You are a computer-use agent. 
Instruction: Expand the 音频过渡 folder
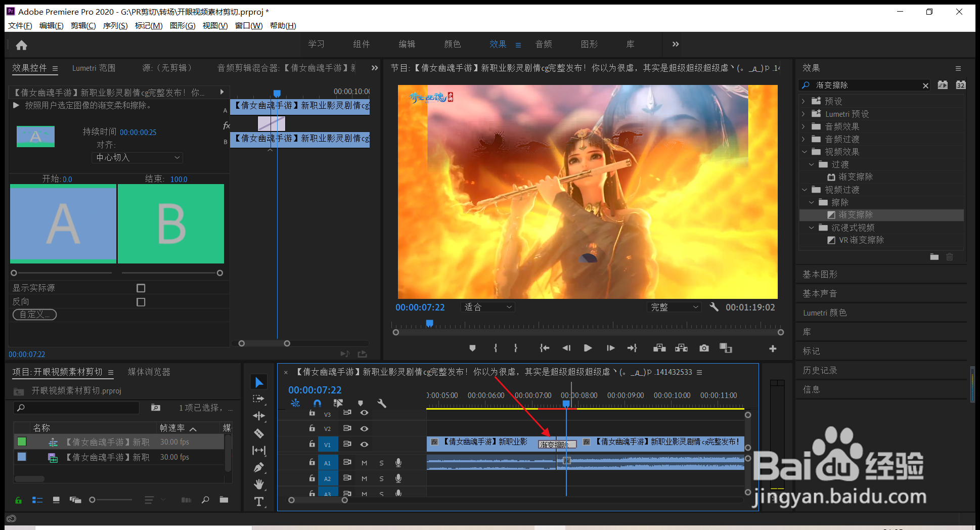tap(804, 139)
